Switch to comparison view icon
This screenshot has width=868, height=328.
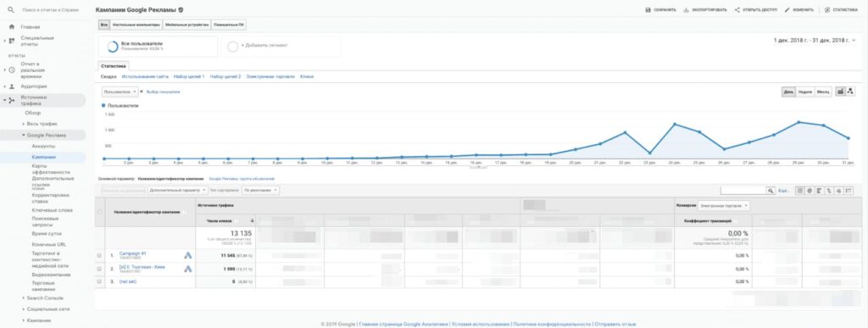[x=829, y=190]
